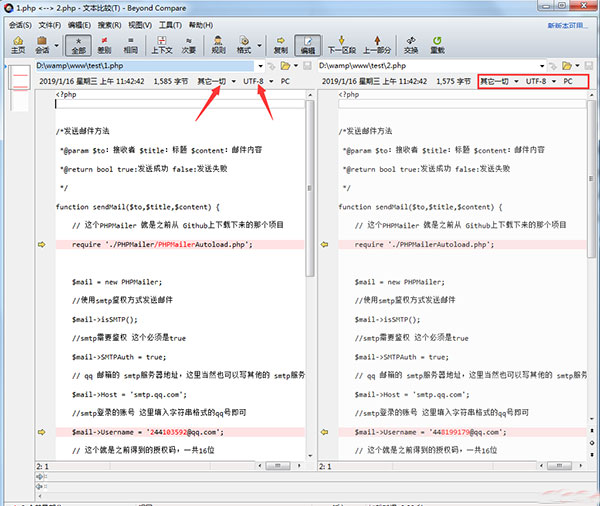The height and width of the screenshot is (506, 600).
Task: Click the left pane scroll-down arrow
Action: [x=310, y=456]
